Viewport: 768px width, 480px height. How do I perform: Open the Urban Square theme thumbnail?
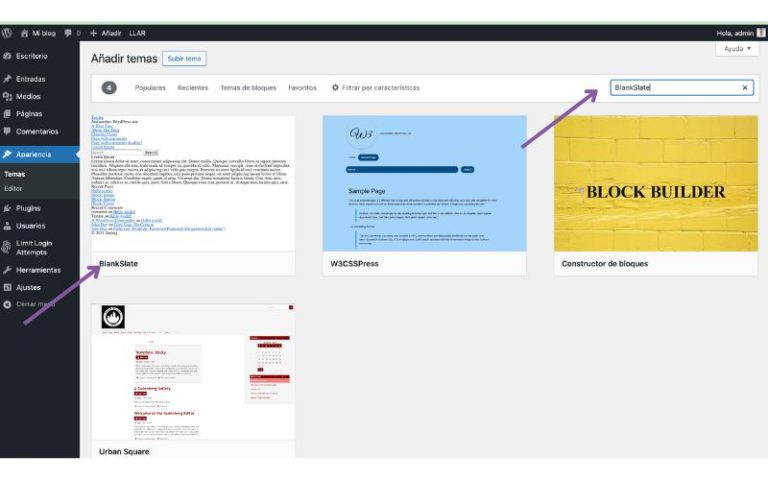pos(193,371)
